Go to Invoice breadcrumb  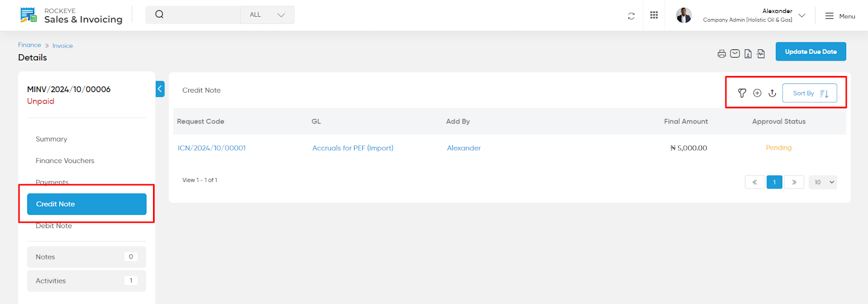(x=62, y=46)
